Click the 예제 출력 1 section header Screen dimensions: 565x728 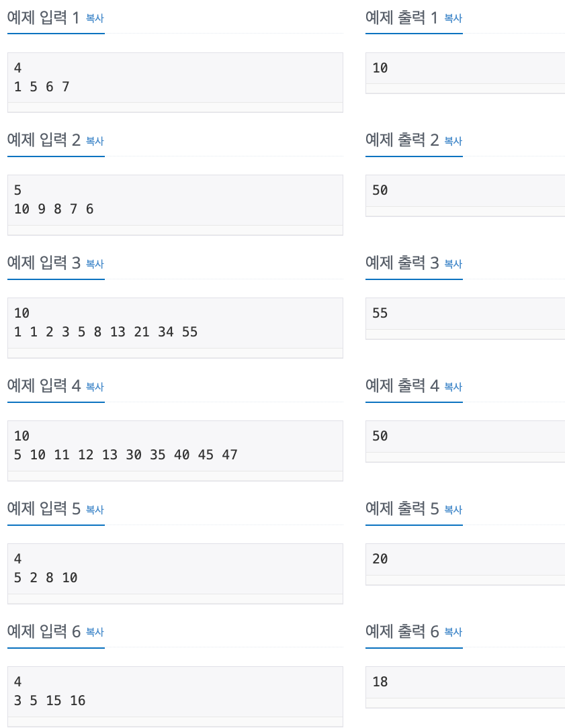(402, 17)
